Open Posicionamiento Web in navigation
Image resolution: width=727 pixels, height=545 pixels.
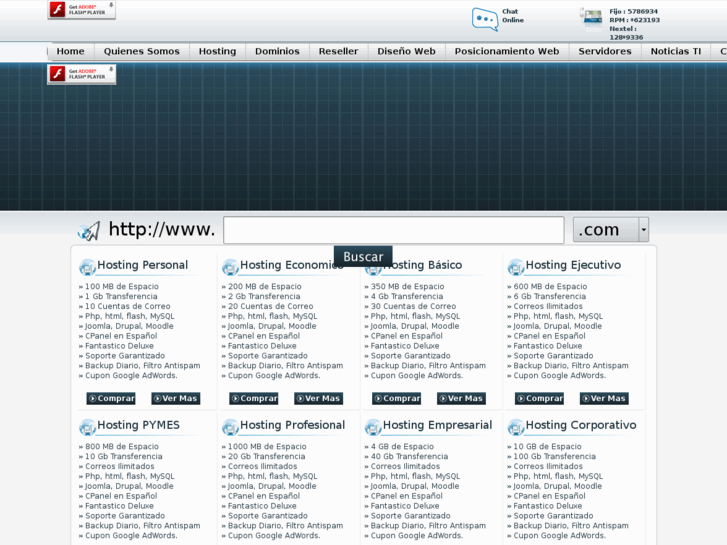tap(507, 51)
